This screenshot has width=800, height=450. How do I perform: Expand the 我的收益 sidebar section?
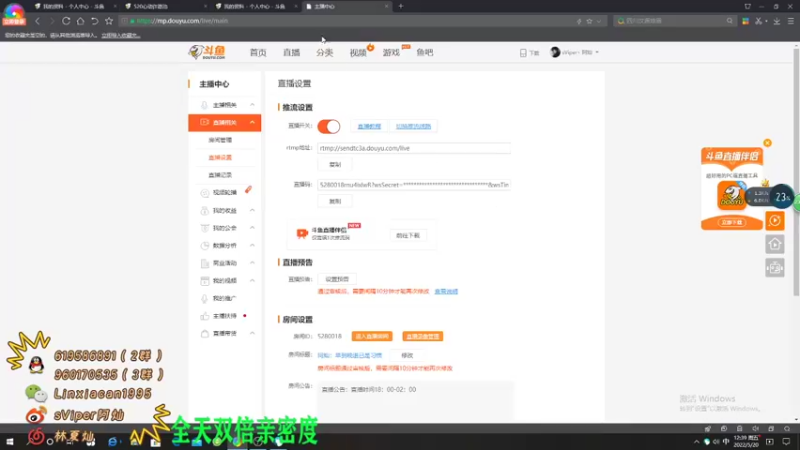(252, 210)
